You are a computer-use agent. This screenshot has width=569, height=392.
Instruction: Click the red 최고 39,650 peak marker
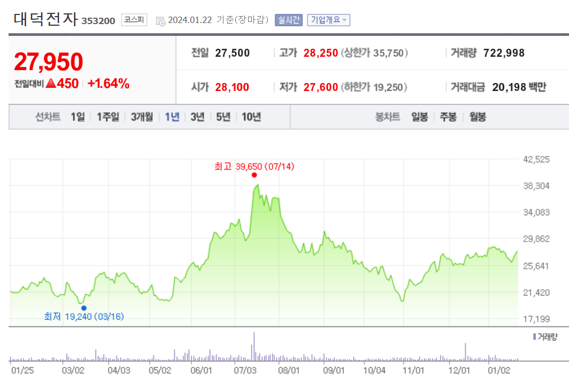click(x=254, y=175)
